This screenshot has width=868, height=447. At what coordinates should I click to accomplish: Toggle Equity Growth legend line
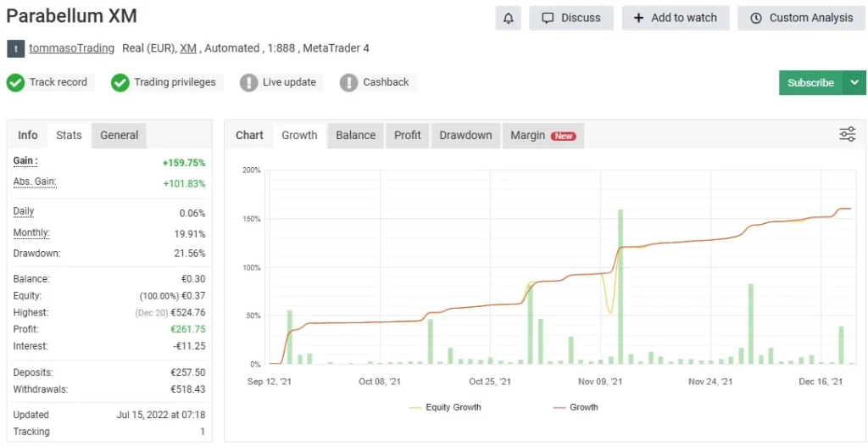[x=445, y=407]
